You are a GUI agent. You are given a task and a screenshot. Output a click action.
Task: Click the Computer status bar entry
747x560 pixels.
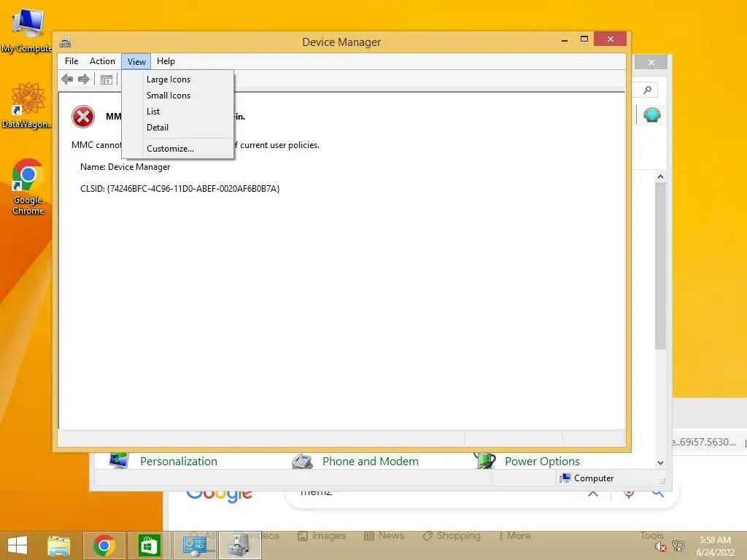click(587, 478)
